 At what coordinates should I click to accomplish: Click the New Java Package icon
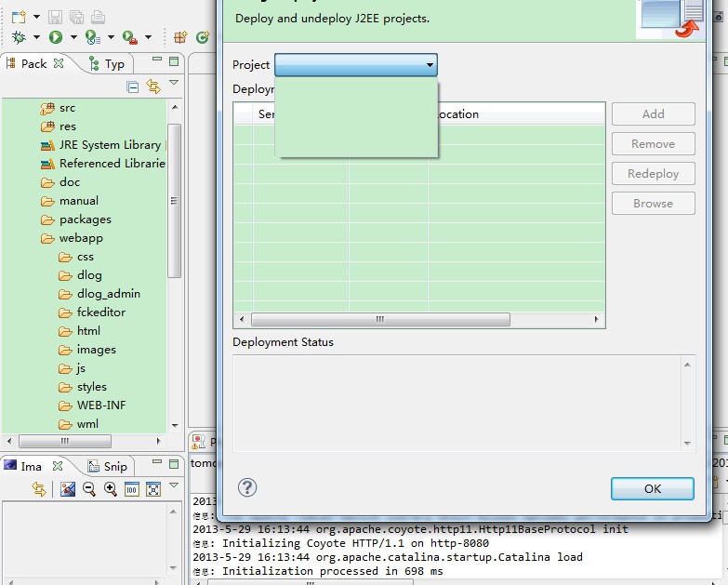coord(181,37)
